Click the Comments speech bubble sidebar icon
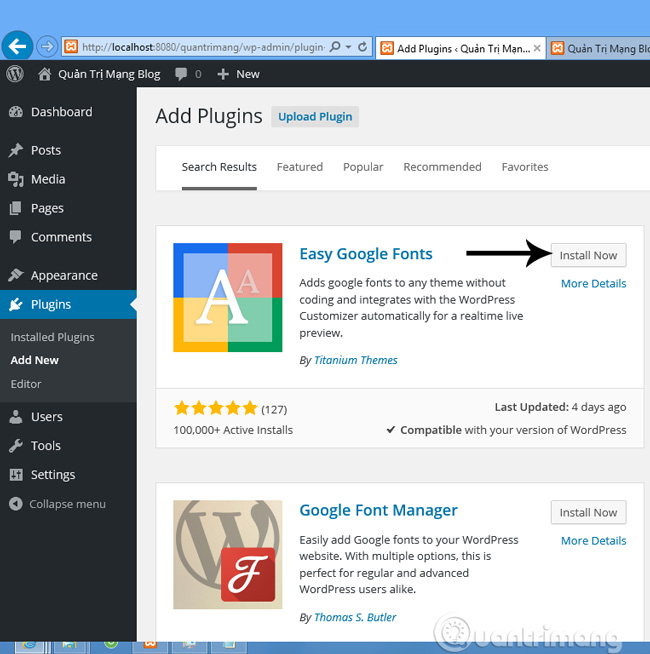This screenshot has height=654, width=650. [15, 237]
